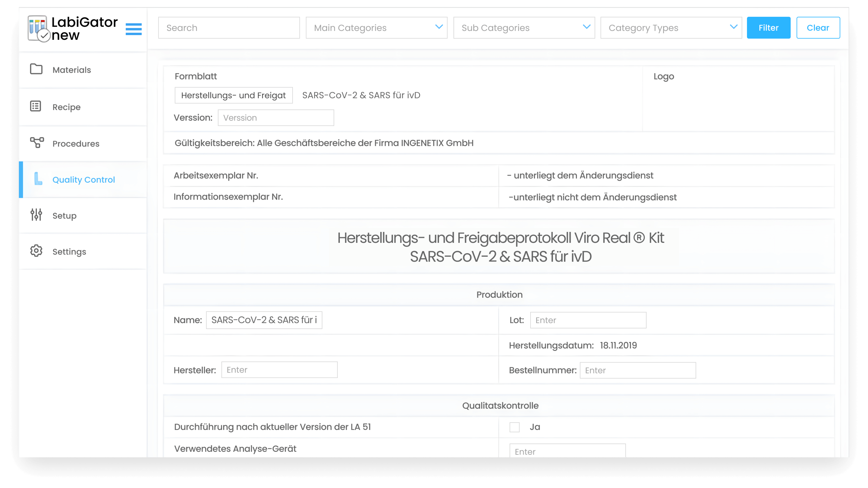Click the Name field with SARS-CoV-2 text
The height and width of the screenshot is (488, 868).
click(264, 320)
